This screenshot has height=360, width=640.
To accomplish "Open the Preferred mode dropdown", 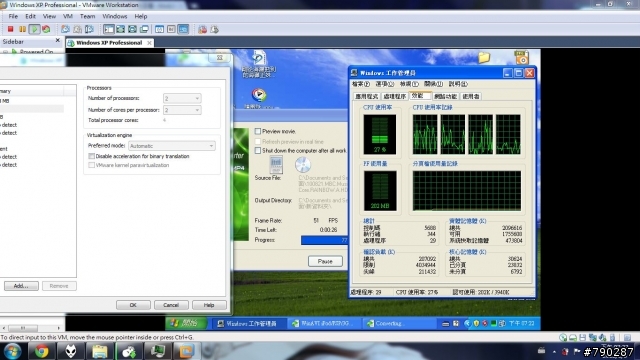I will point(172,146).
